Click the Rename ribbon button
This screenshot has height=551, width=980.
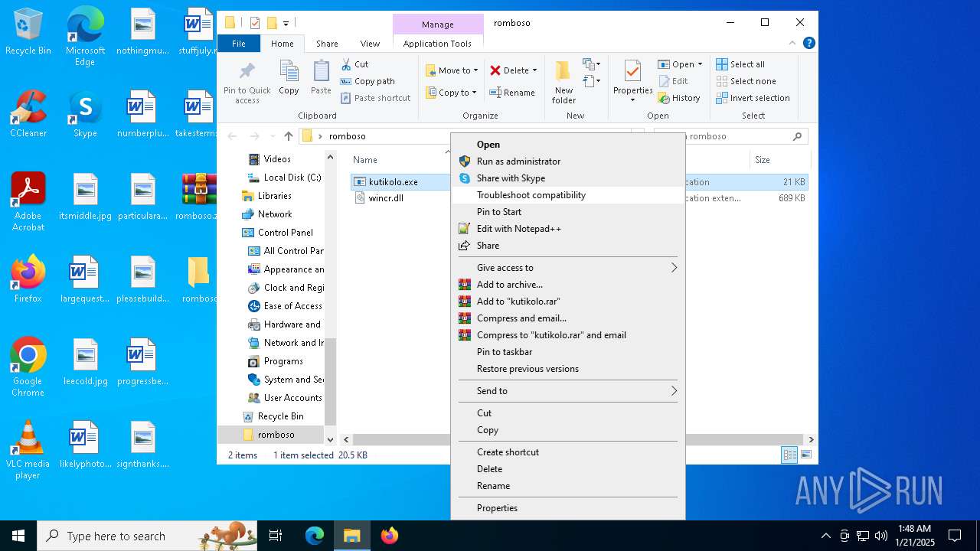click(x=513, y=93)
